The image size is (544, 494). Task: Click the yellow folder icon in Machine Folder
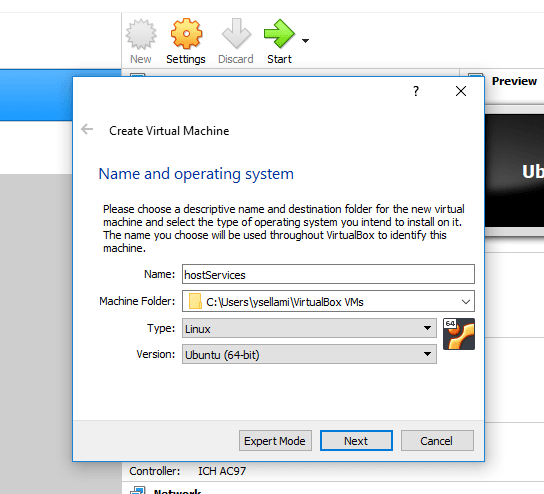[195, 301]
